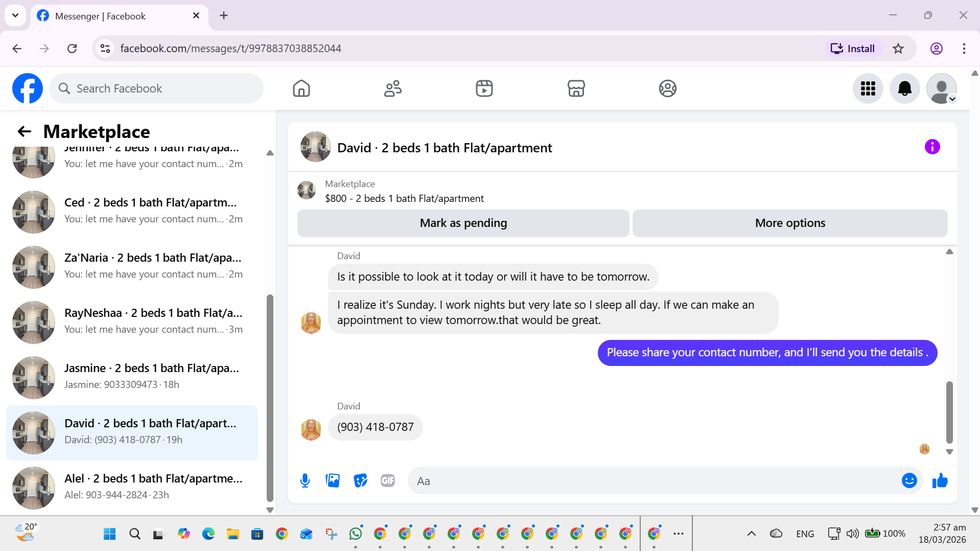Open a new browser tab
The height and width of the screenshot is (551, 980).
224,16
